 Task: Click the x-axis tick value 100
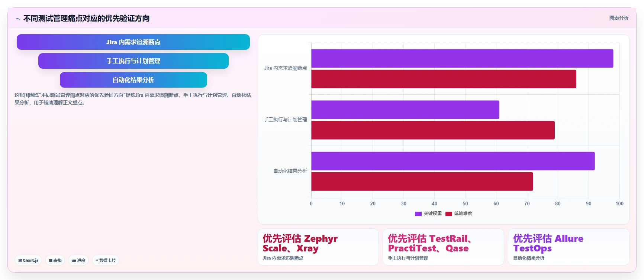pyautogui.click(x=619, y=204)
